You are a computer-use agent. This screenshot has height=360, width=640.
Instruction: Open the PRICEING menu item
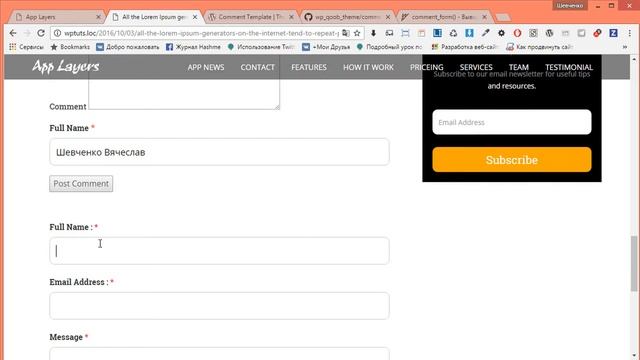coord(427,67)
